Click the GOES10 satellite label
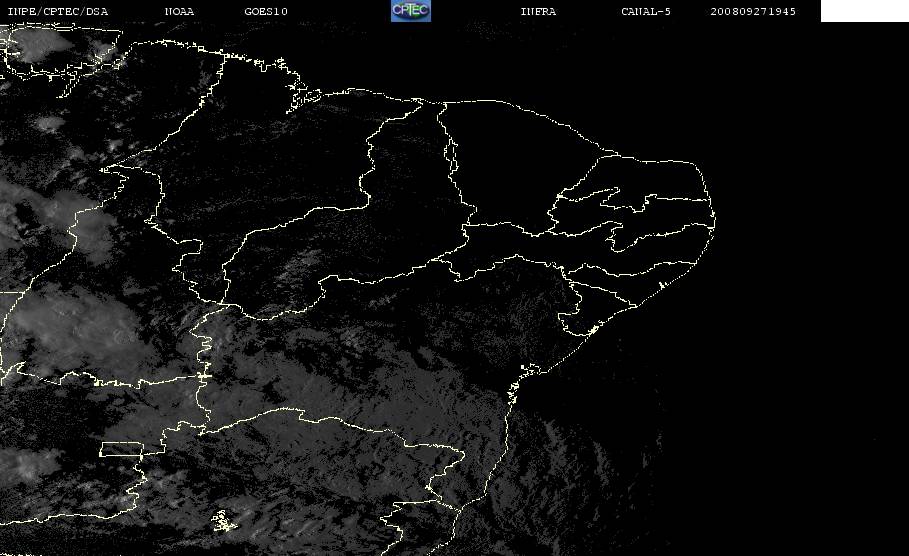 [266, 11]
